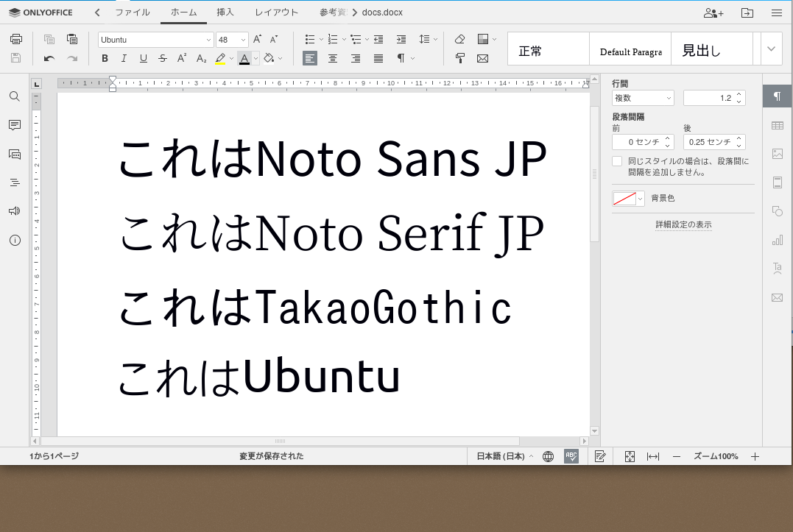Click the copy icon
Screen dimensions: 793x532
pos(49,39)
